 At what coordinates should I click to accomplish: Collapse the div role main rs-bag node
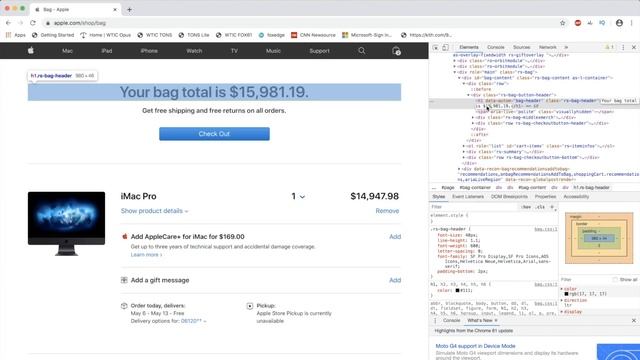tap(455, 72)
